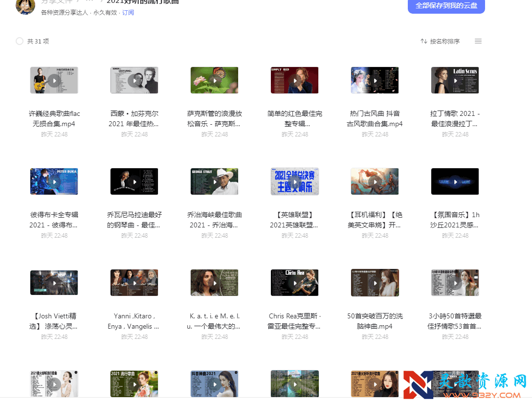Select the file name 【Josh Vietti精选】涤荡心灵
The height and width of the screenshot is (402, 532).
[x=54, y=321]
